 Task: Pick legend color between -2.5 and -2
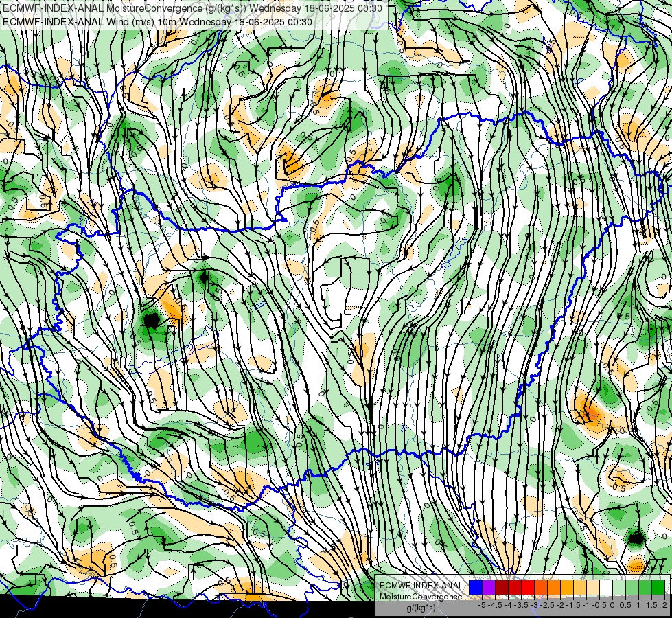554,587
